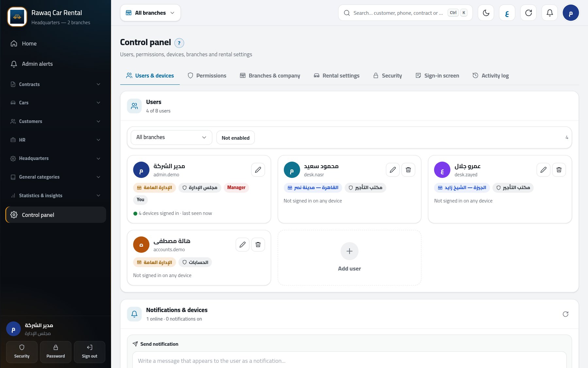Viewport: 588px width, 368px height.
Task: Click the Rawaq Car Rental logo
Action: 17,17
